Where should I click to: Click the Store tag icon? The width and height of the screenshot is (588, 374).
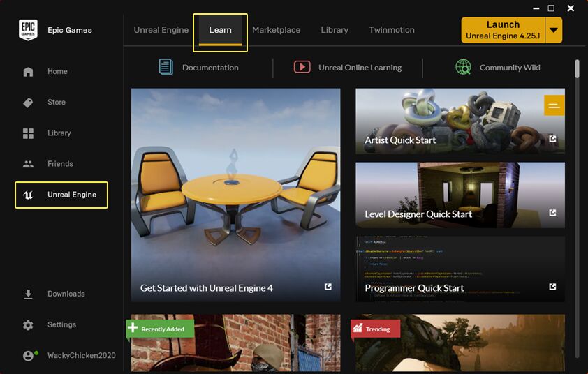tap(28, 103)
